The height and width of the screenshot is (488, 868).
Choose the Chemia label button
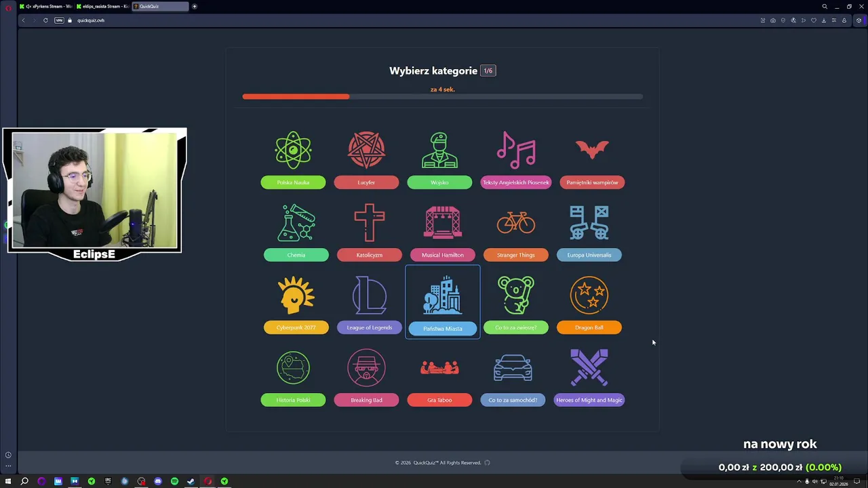(x=296, y=255)
